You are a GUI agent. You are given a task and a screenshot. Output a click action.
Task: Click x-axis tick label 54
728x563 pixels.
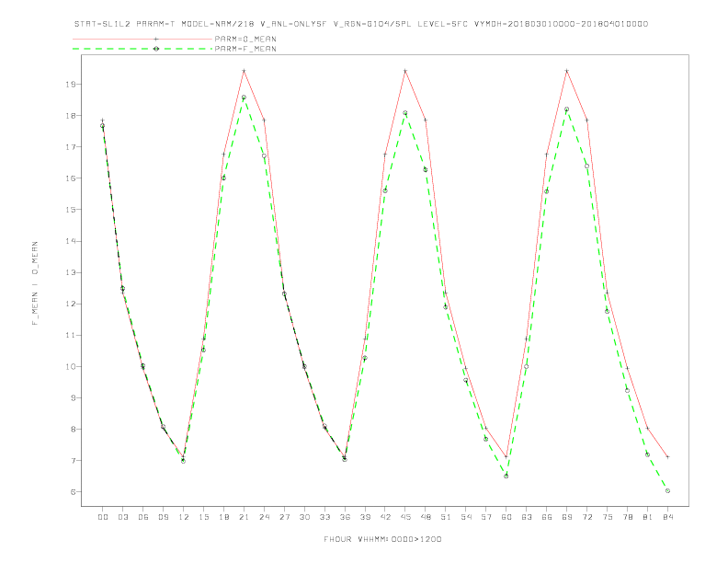pyautogui.click(x=466, y=517)
